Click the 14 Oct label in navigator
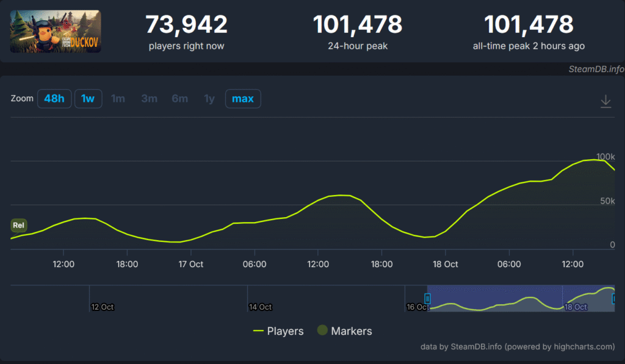625x364 pixels. pyautogui.click(x=261, y=307)
